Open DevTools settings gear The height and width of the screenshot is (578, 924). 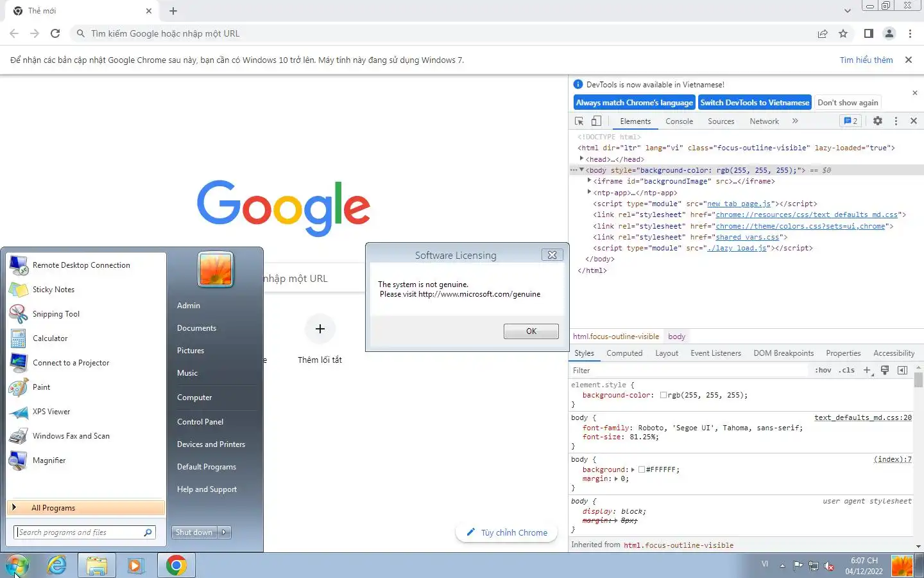(x=877, y=121)
